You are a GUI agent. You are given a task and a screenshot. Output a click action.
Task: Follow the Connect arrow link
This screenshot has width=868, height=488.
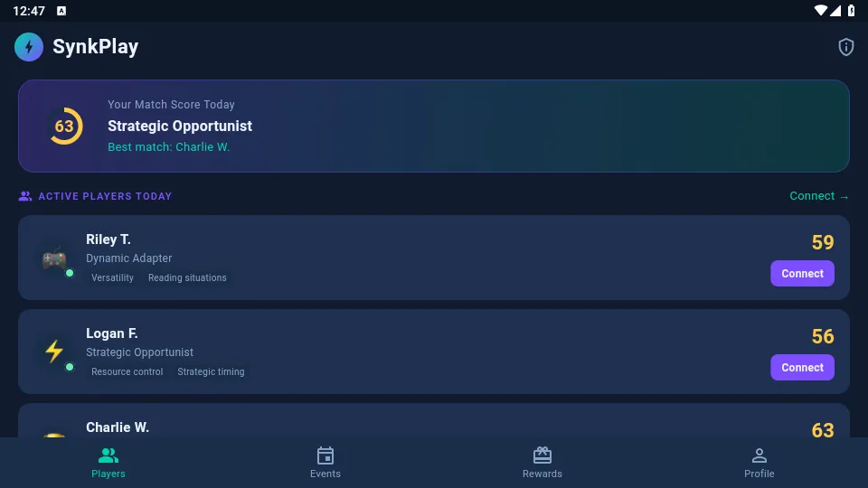(x=819, y=196)
